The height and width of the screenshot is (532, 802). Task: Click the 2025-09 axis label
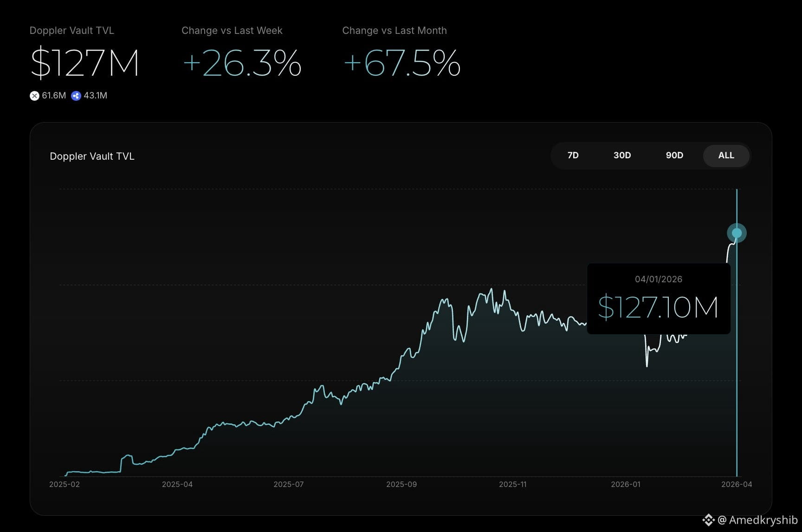pos(401,484)
